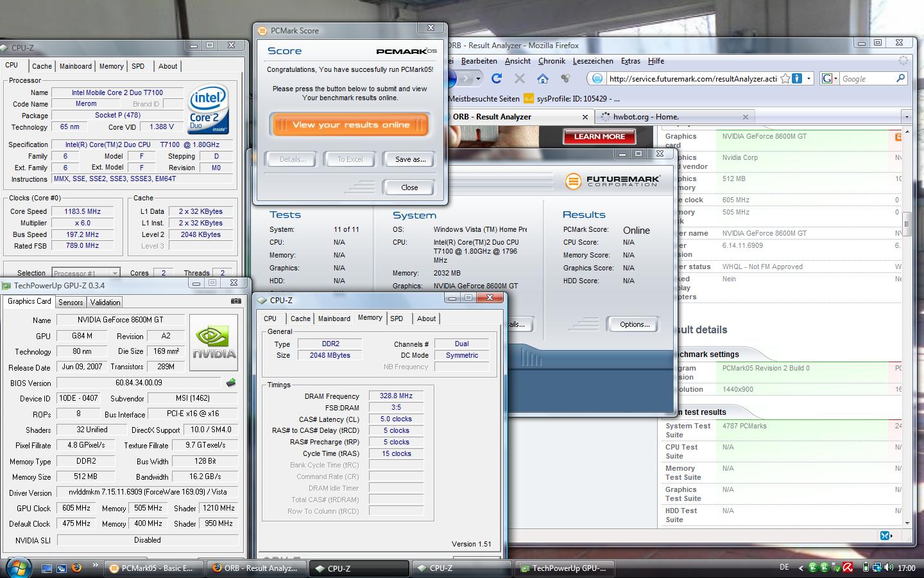
Task: Click the network tray icon
Action: 877,568
